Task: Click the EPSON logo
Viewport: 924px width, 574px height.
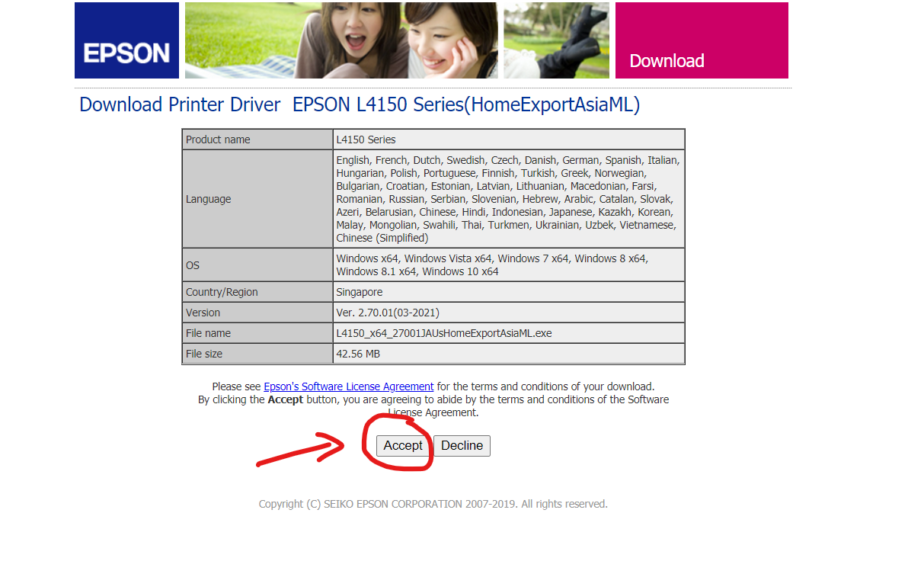Action: [126, 41]
